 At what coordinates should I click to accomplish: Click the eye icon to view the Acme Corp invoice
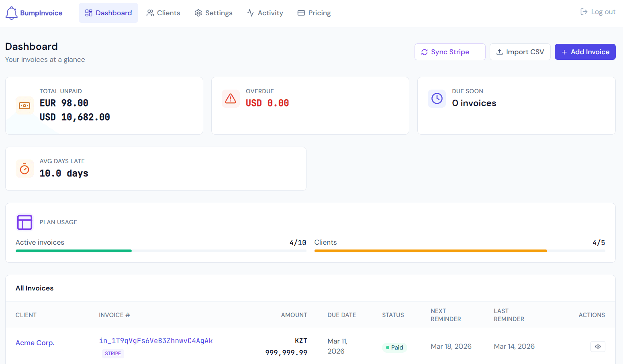pos(597,346)
